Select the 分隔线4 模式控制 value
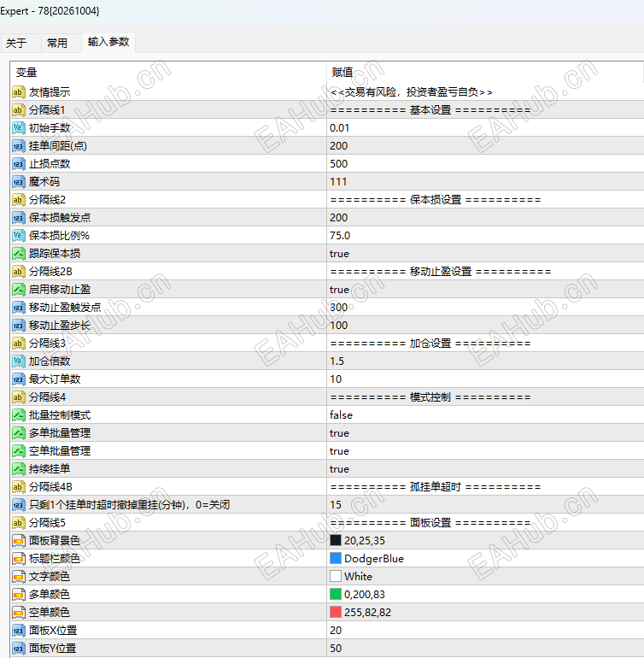This screenshot has width=644, height=658. 430,397
